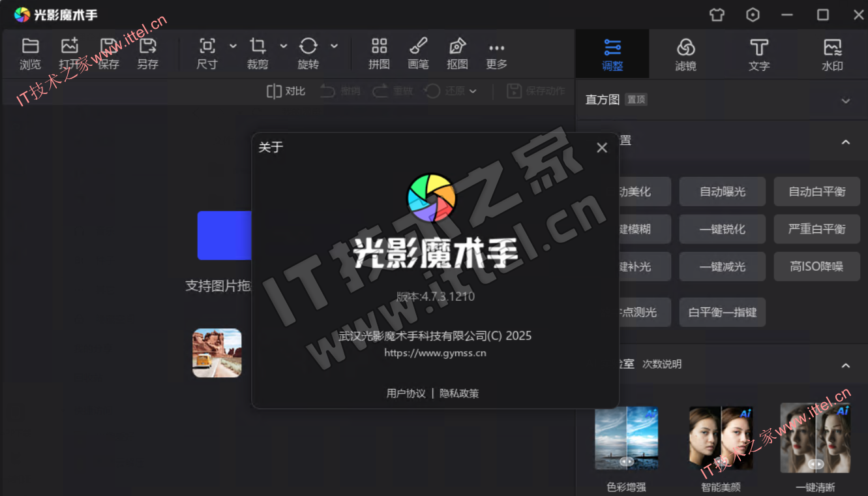The image size is (868, 496).
Task: Click the Save As (另存) icon
Action: pos(148,46)
